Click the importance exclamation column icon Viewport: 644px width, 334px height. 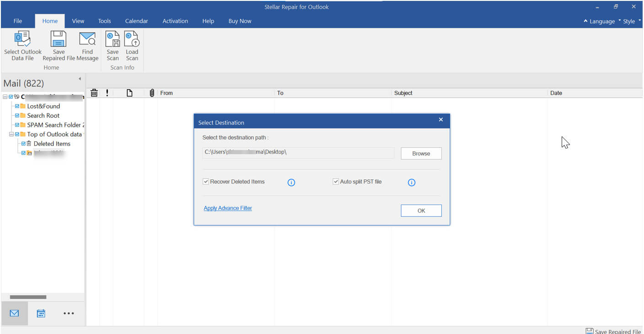pos(107,93)
